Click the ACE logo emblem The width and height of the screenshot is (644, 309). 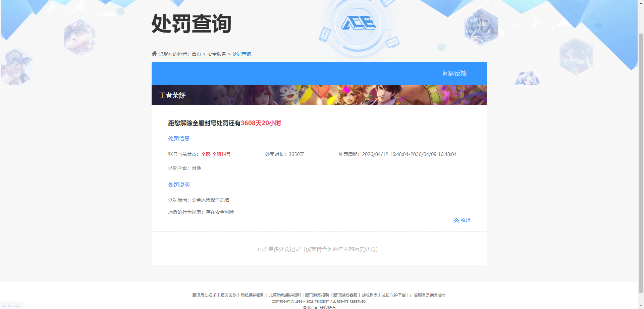358,23
